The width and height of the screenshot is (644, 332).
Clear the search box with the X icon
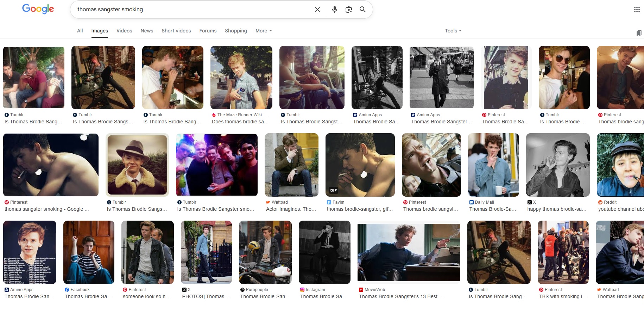pos(317,10)
